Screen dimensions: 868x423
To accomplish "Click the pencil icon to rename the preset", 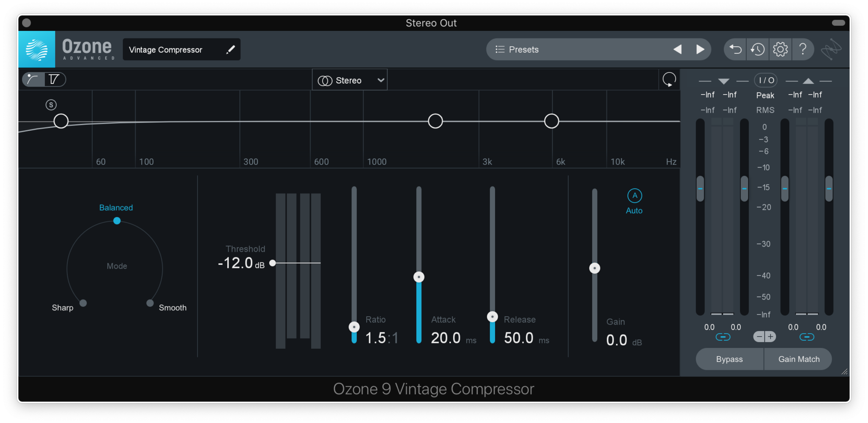I will [230, 49].
